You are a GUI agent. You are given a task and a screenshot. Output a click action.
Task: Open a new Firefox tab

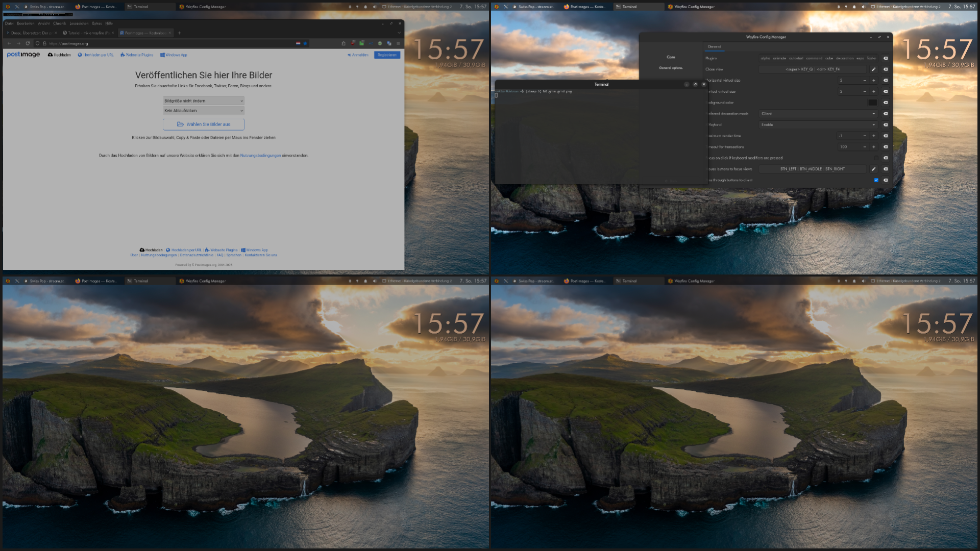[179, 33]
